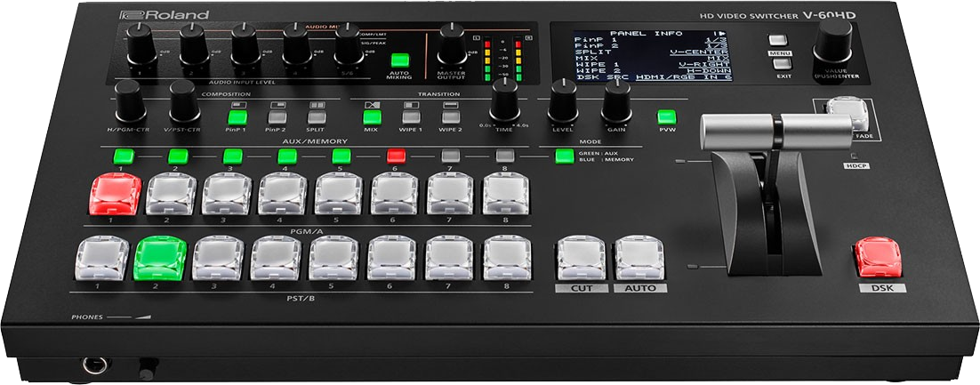This screenshot has width=980, height=385.
Task: Select PGM/A channel 7 button
Action: coord(451,195)
